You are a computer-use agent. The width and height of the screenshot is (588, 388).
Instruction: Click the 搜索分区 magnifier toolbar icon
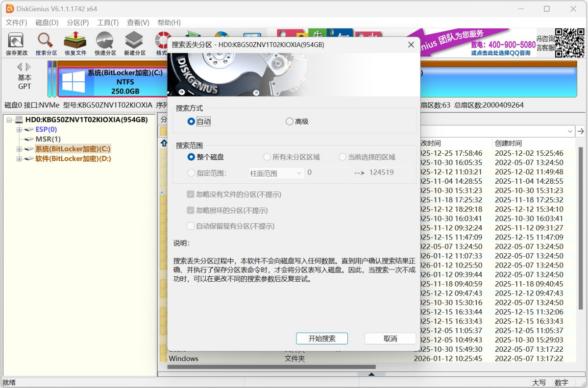pyautogui.click(x=46, y=43)
